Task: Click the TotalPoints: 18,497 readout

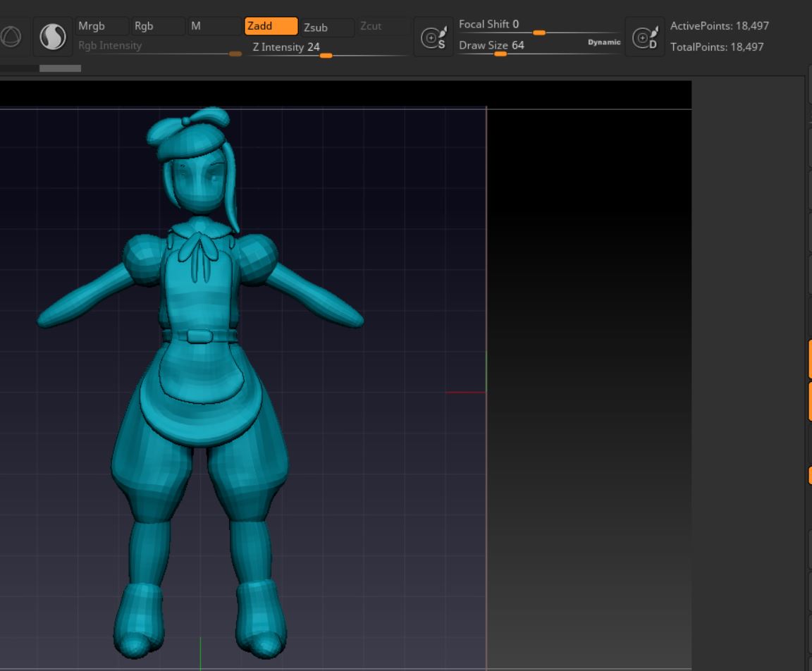Action: coord(717,47)
